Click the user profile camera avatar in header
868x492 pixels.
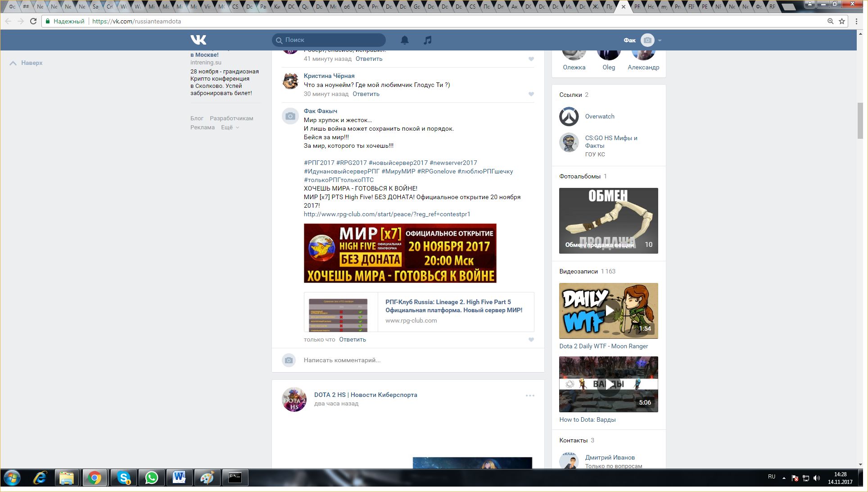tap(647, 40)
